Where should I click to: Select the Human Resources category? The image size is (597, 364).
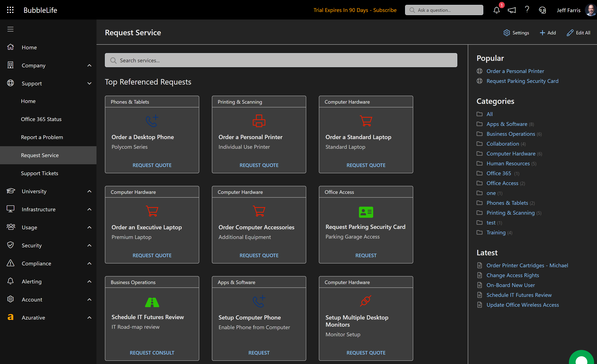(508, 163)
